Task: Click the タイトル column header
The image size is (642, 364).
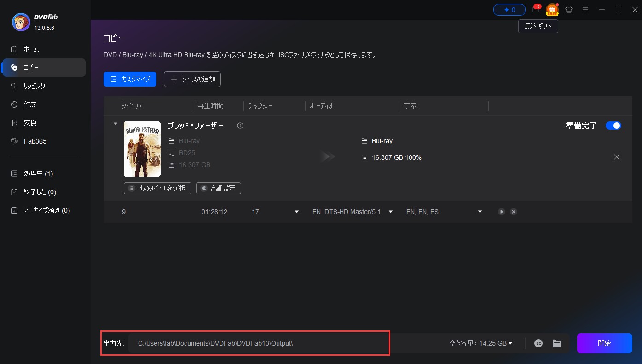Action: pyautogui.click(x=131, y=106)
